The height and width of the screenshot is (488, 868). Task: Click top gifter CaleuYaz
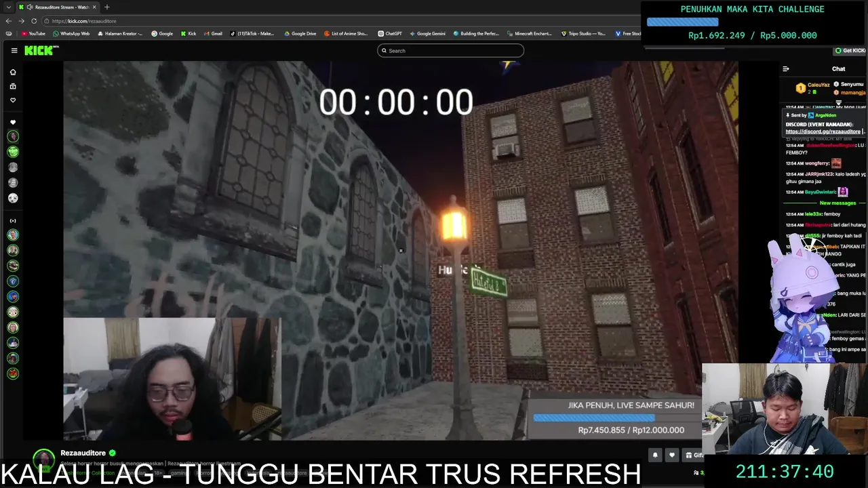coord(818,85)
